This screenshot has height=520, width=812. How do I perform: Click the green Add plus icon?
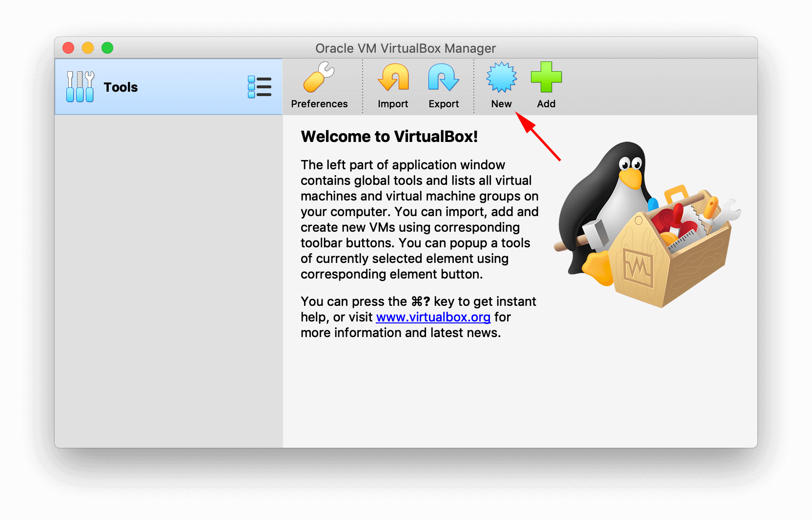pyautogui.click(x=546, y=77)
